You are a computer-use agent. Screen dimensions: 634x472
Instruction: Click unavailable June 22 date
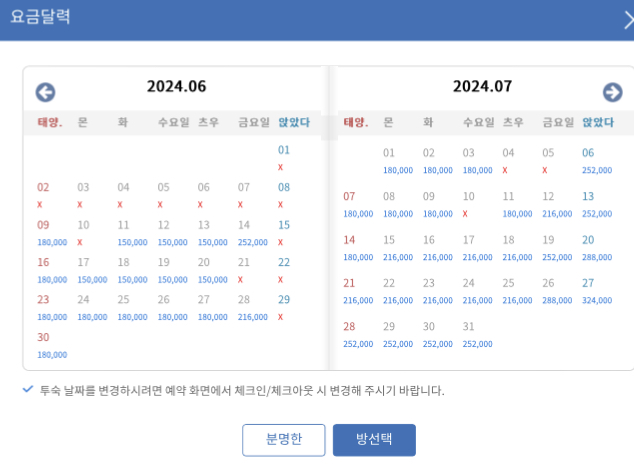click(283, 271)
